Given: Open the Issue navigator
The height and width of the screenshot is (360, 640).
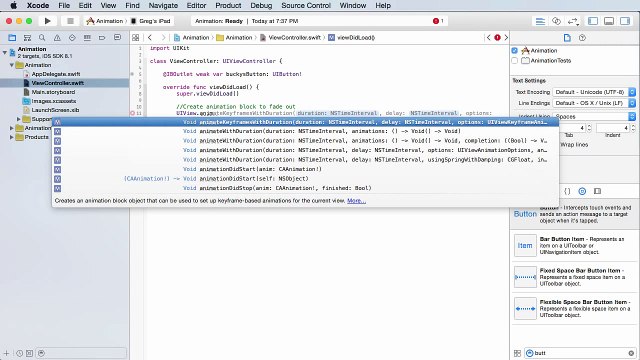Looking at the screenshot, I should coord(57,38).
